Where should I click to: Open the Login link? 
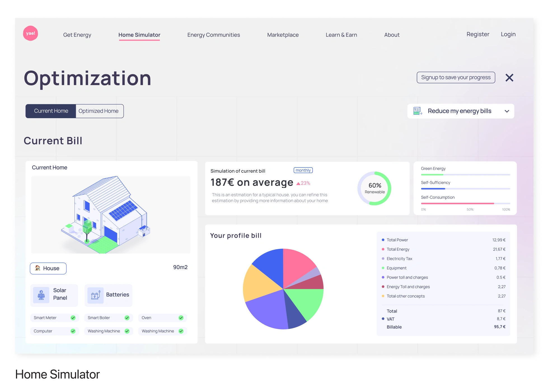tap(508, 34)
